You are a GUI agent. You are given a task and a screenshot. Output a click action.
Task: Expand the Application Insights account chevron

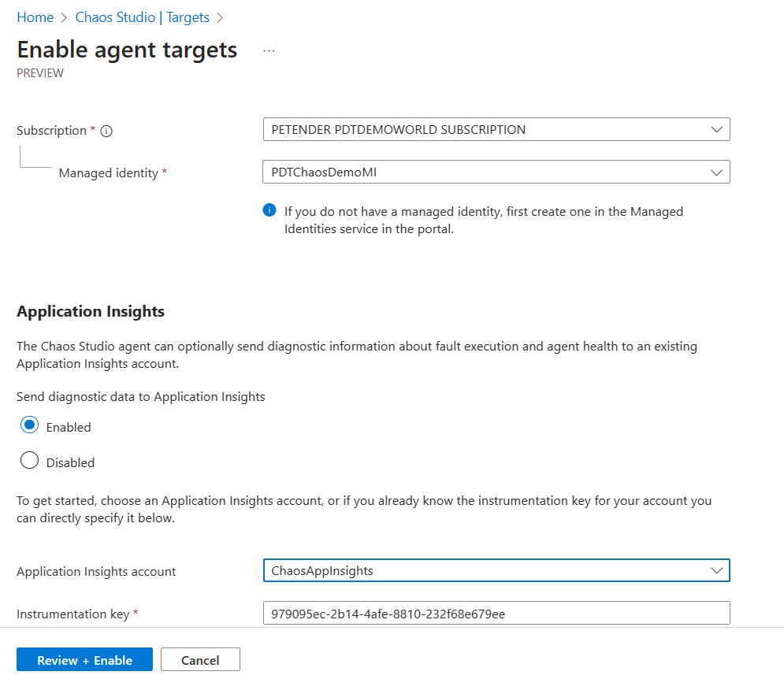716,570
